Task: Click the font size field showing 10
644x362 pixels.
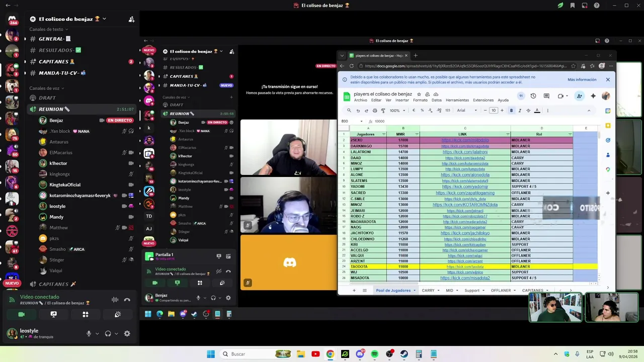Action: 494,111
